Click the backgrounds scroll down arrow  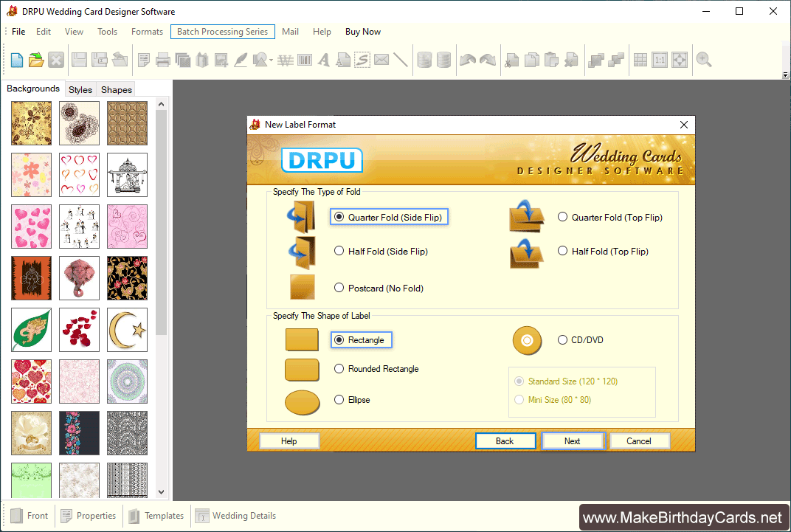click(161, 491)
